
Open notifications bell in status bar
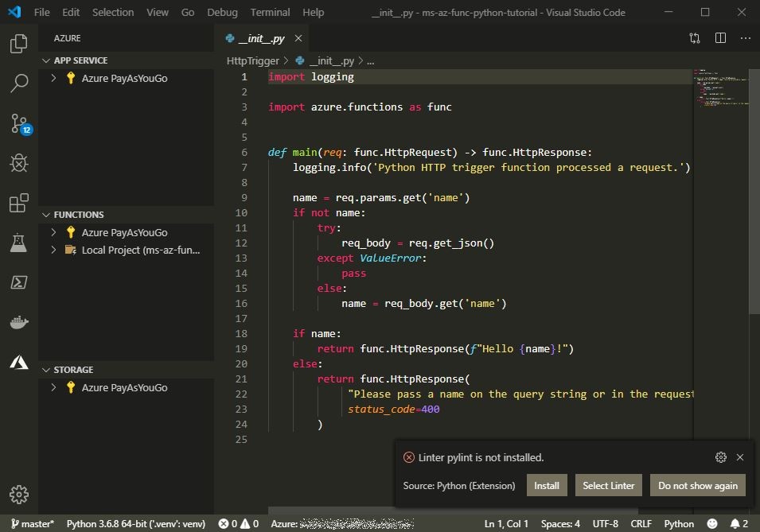coord(739,524)
